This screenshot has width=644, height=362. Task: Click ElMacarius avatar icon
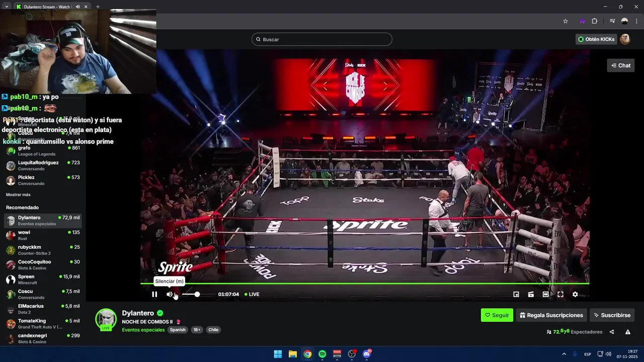click(x=11, y=309)
